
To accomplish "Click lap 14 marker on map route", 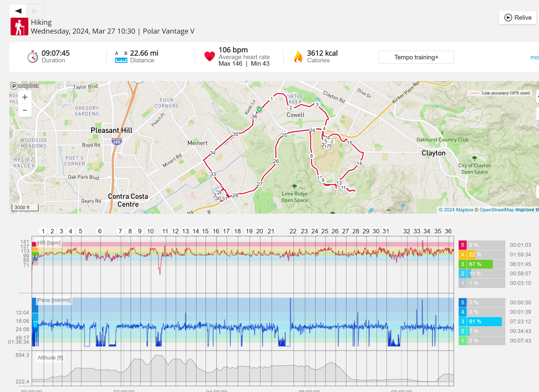I will 359,163.
